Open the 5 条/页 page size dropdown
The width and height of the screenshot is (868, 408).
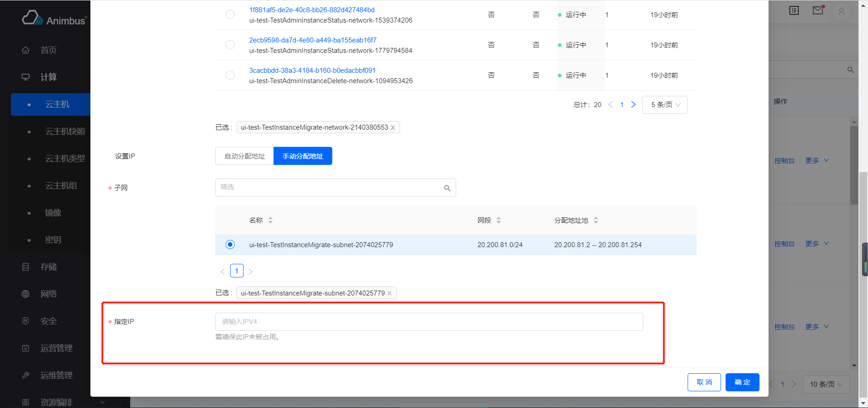tap(665, 105)
